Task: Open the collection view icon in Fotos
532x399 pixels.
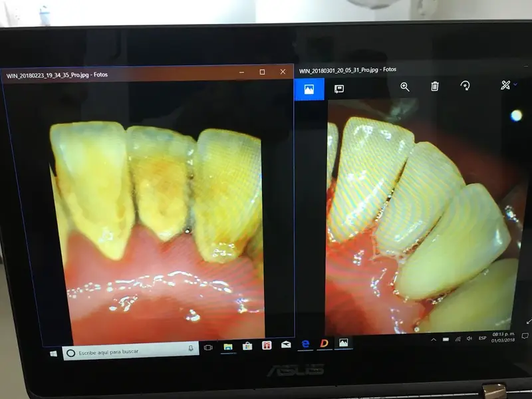Action: [309, 89]
